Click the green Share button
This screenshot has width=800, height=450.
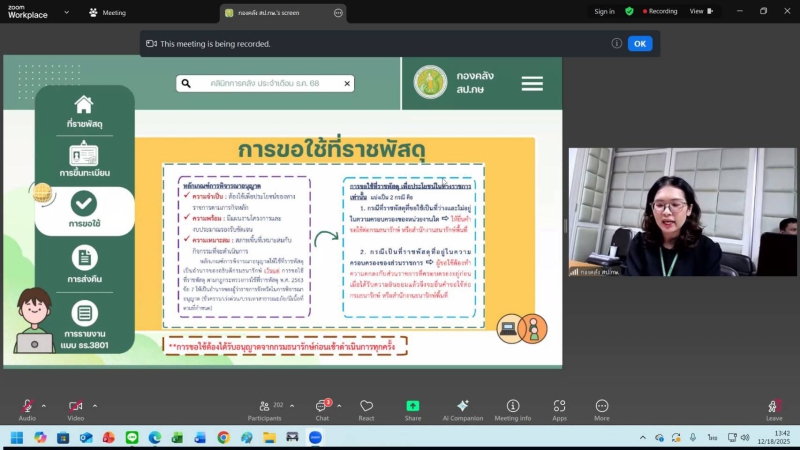[413, 406]
